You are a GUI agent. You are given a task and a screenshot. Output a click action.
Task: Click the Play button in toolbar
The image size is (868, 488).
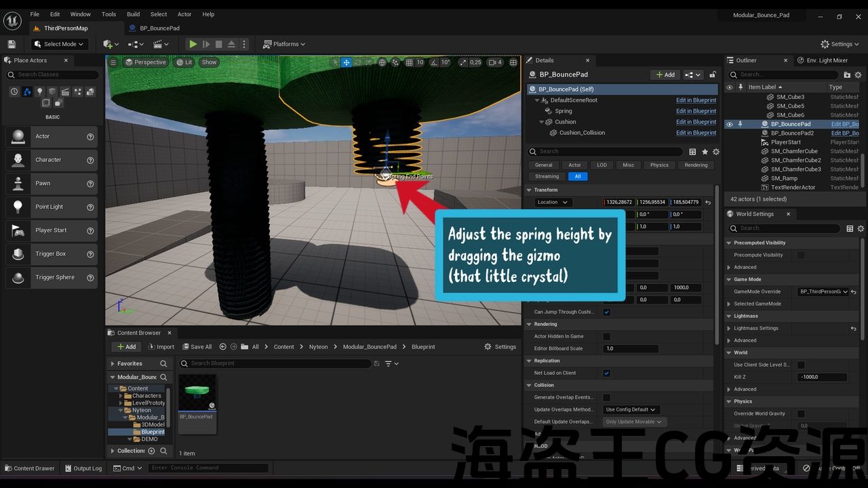(193, 44)
